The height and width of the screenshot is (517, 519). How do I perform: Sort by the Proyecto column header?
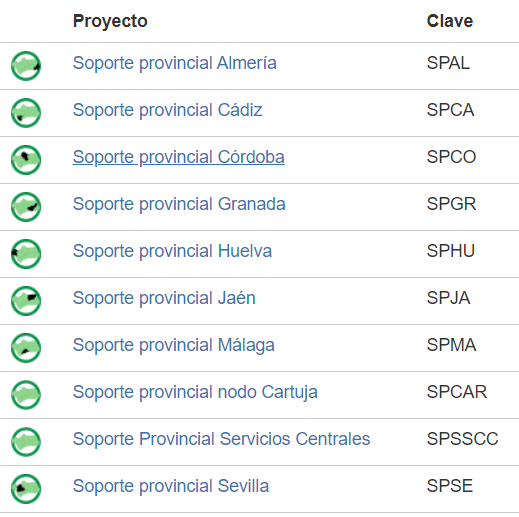coord(110,21)
